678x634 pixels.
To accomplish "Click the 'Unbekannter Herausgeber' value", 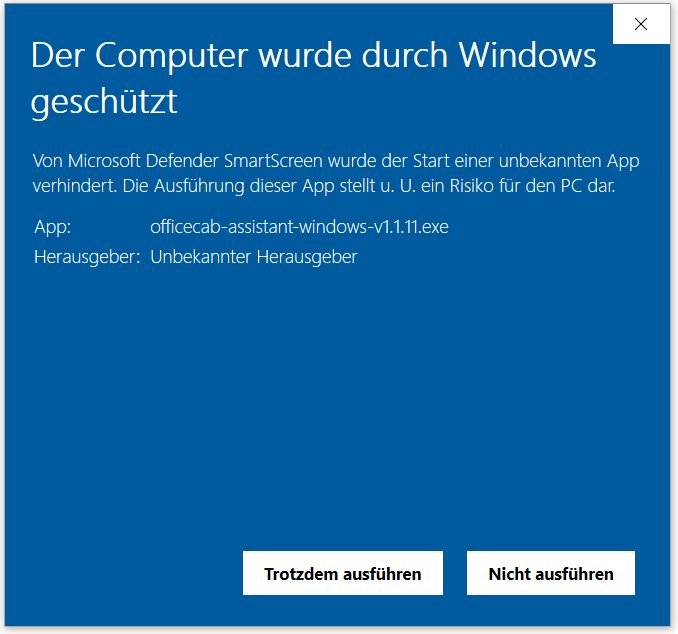I will (254, 257).
